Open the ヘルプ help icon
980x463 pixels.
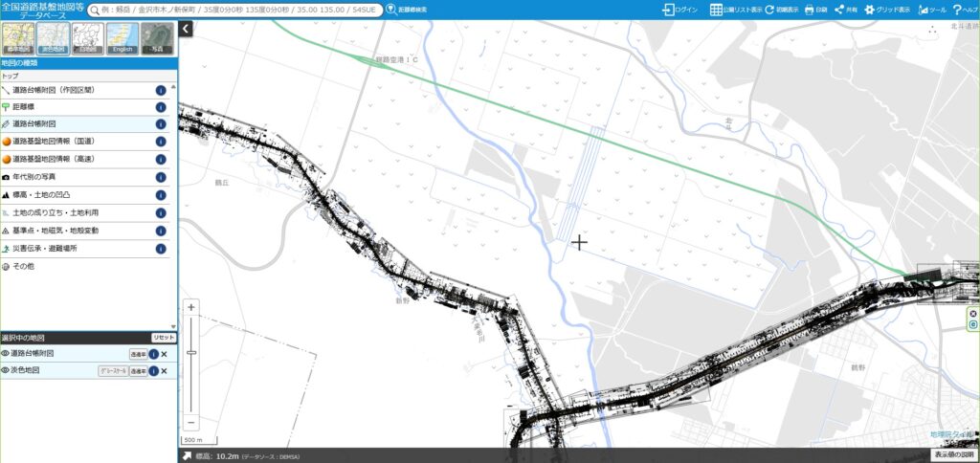964,10
